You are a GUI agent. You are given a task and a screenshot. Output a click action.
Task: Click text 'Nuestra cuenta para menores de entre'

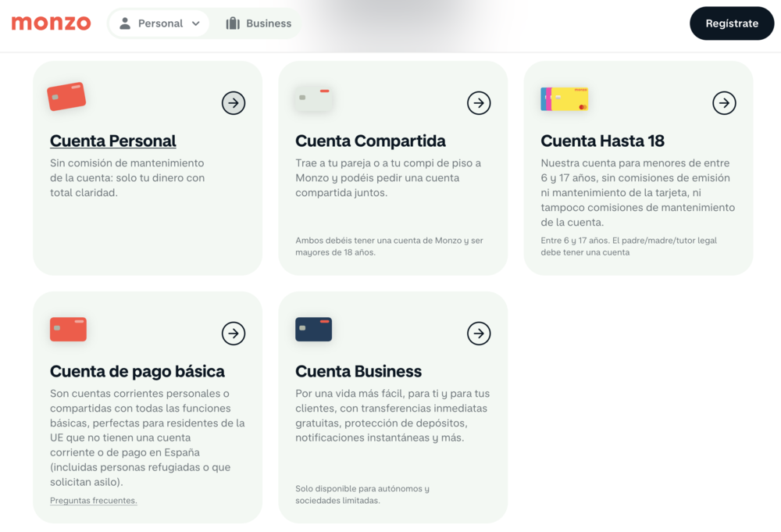coord(635,163)
